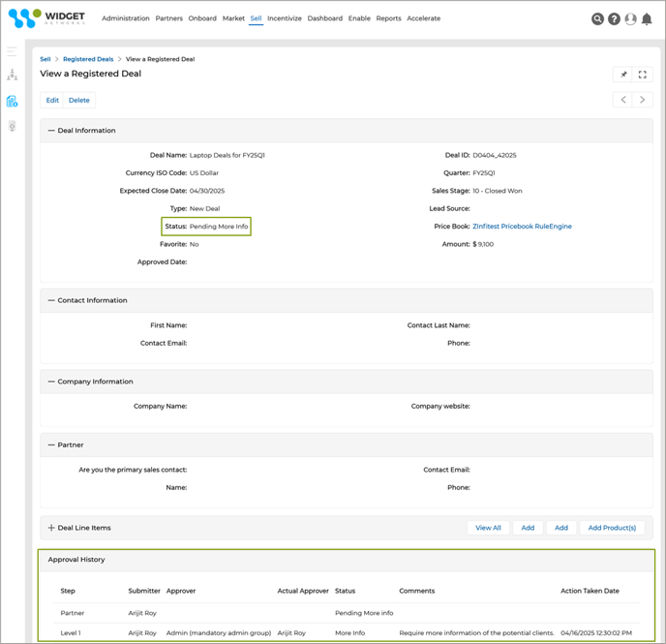
Task: Open ZInfitest Pricebook RuleEngine link
Action: [522, 227]
